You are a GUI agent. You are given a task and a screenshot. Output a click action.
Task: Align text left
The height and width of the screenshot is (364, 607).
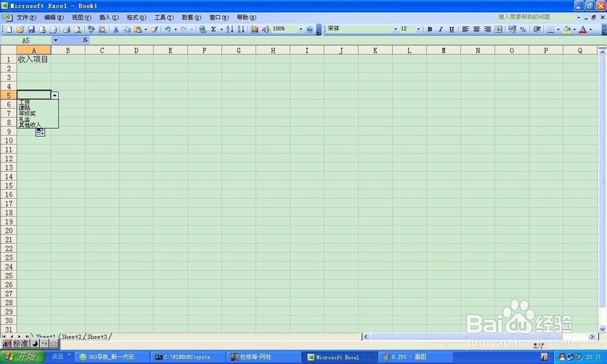click(466, 29)
